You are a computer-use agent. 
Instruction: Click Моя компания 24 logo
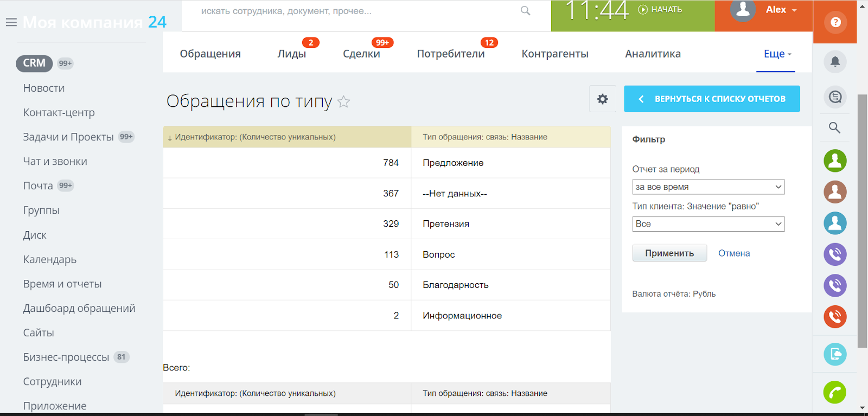[x=94, y=22]
